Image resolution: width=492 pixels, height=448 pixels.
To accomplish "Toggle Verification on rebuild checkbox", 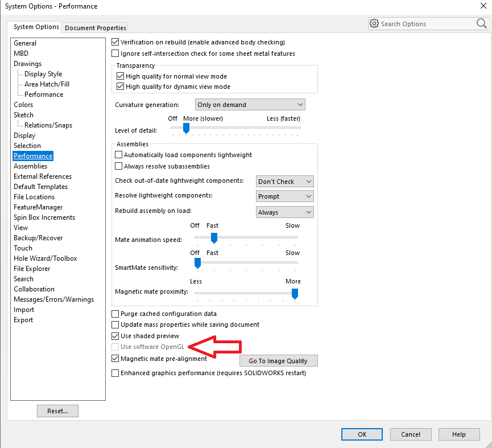I will click(115, 42).
